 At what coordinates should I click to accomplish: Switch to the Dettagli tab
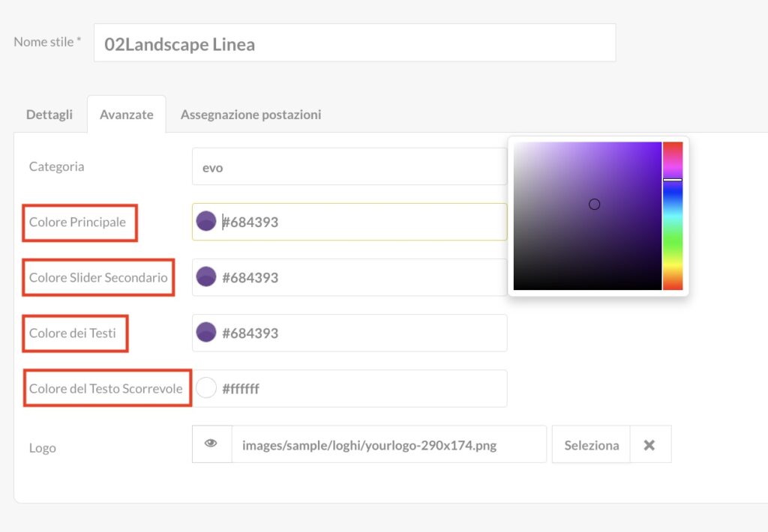point(49,115)
